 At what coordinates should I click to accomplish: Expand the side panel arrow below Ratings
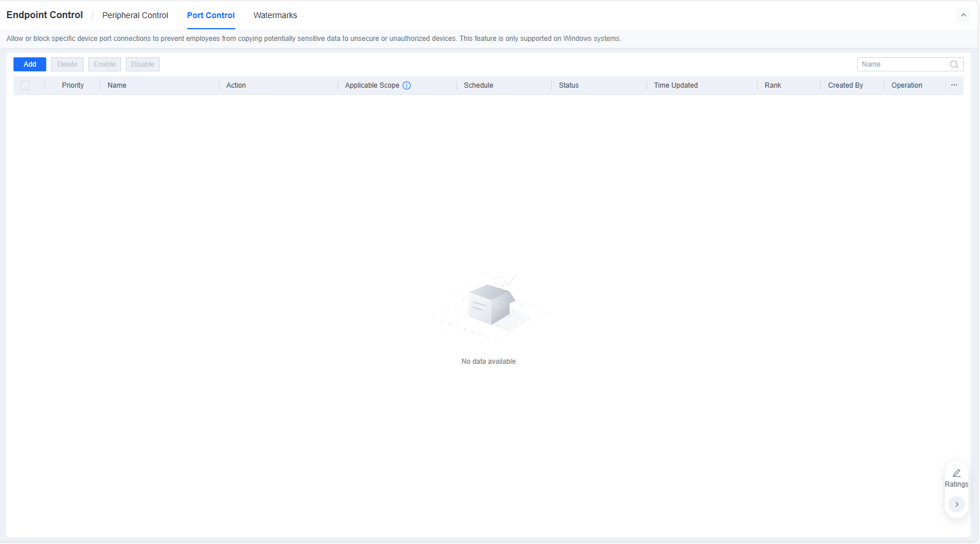(957, 504)
